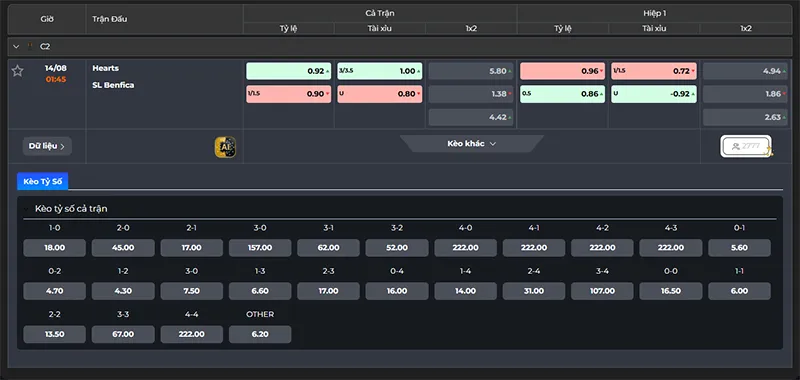Select the 222.00 odds under 4-2

click(x=603, y=248)
